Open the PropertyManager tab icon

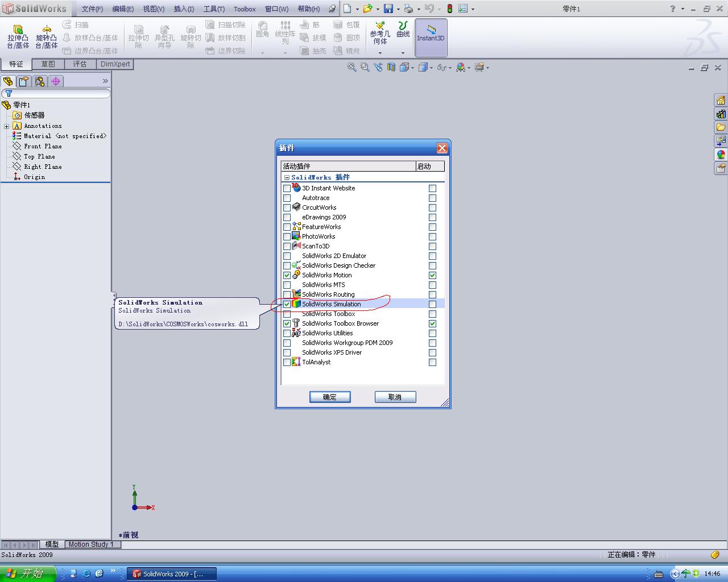[x=24, y=81]
